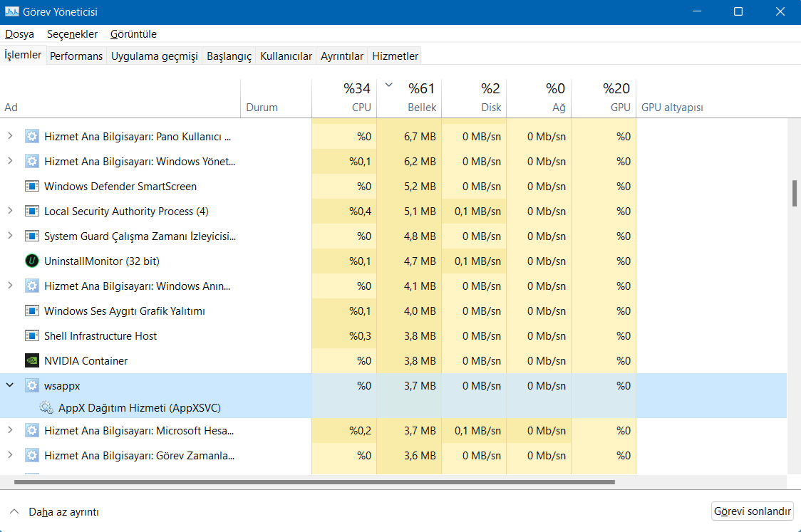Sort by the GPU column header
Image resolution: width=801 pixels, height=532 pixels.
point(604,98)
